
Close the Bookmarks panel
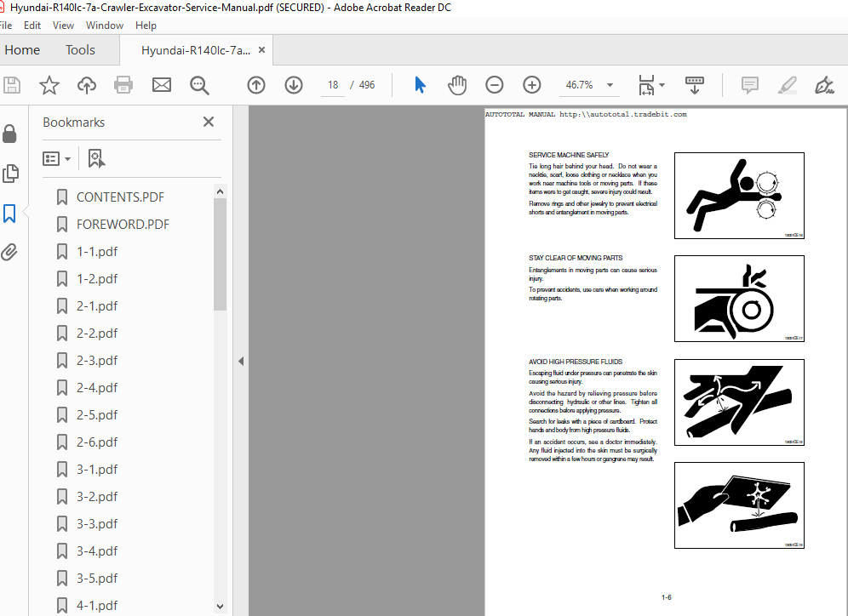point(209,123)
